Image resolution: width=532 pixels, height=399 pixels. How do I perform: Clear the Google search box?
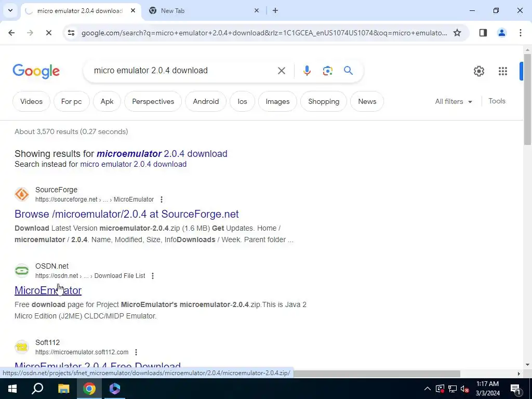click(281, 71)
